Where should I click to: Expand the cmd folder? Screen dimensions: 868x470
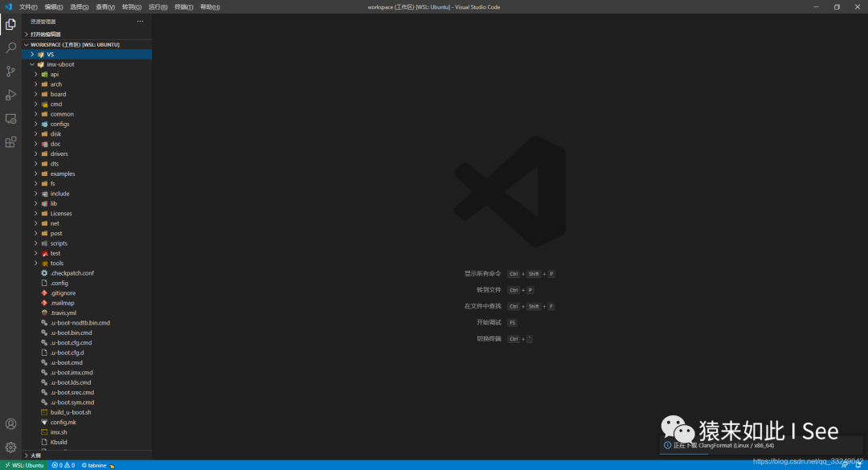click(87, 104)
